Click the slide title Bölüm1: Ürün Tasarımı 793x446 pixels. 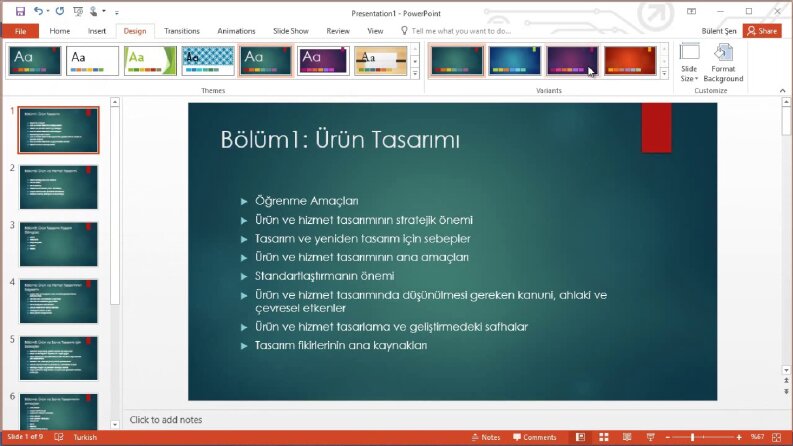tap(340, 140)
